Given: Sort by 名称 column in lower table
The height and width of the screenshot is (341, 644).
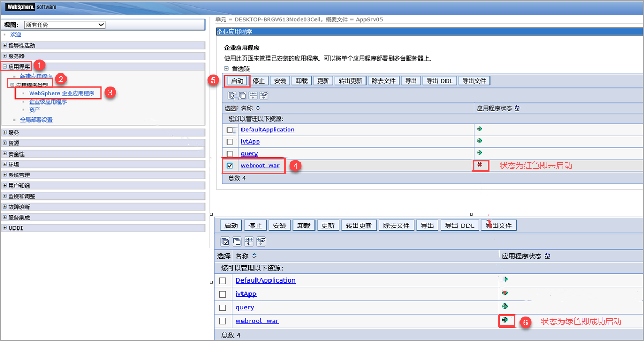Looking at the screenshot, I should tap(254, 256).
